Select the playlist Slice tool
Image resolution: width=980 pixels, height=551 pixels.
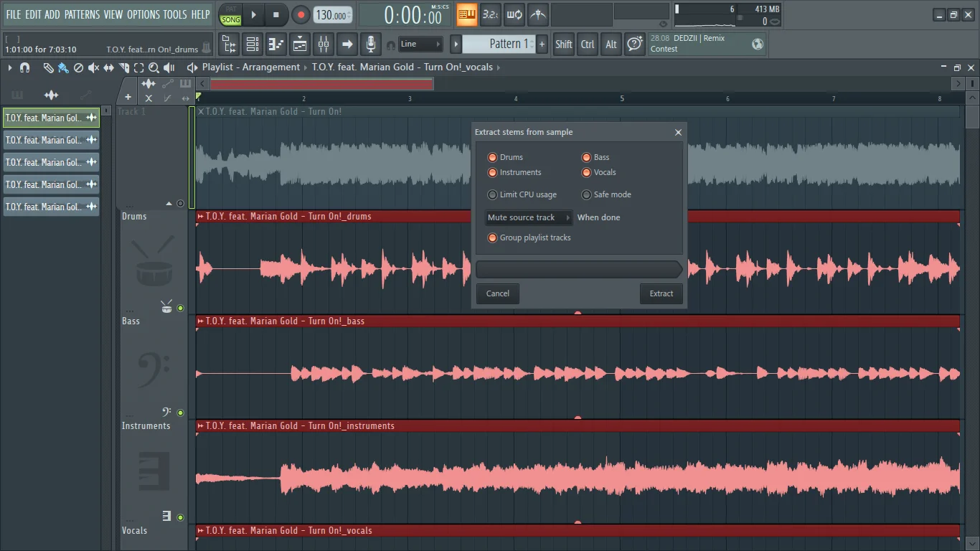pos(124,67)
